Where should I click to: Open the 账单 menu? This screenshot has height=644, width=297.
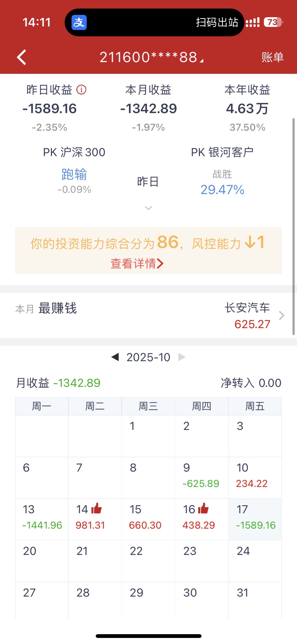point(272,57)
